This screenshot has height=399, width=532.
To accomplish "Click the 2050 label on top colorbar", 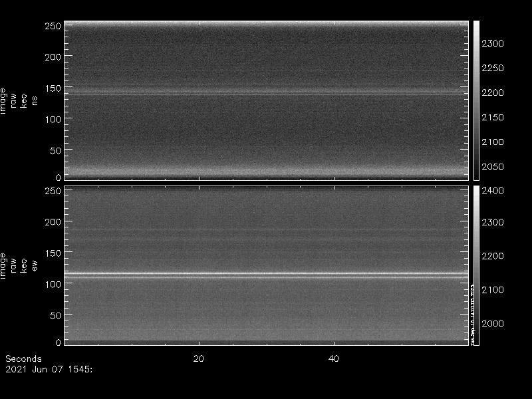I will [493, 167].
